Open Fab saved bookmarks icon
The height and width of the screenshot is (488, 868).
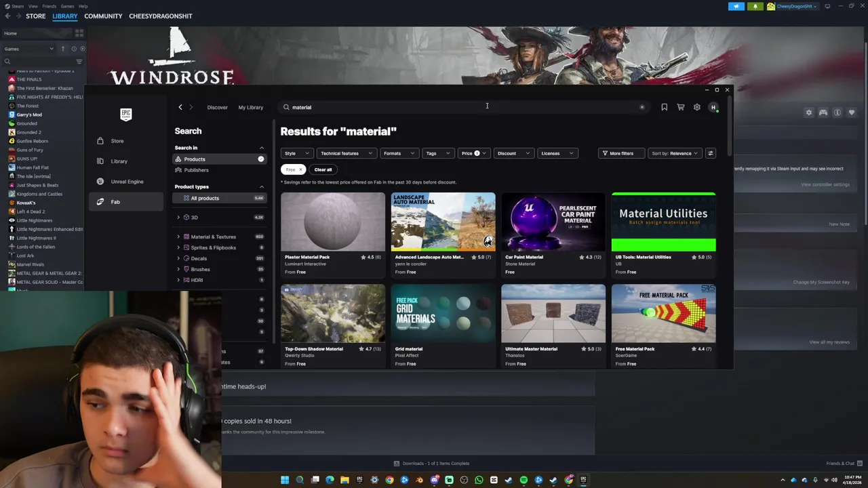[664, 107]
